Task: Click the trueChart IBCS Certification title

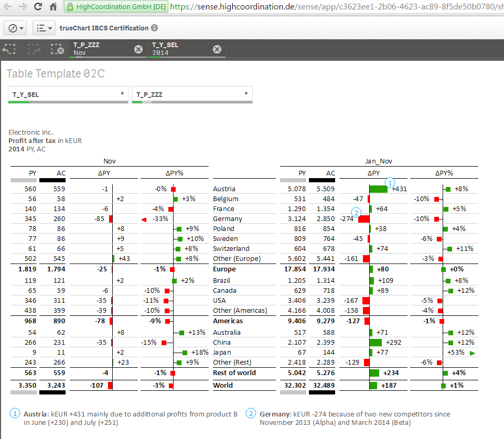Action: click(x=104, y=28)
